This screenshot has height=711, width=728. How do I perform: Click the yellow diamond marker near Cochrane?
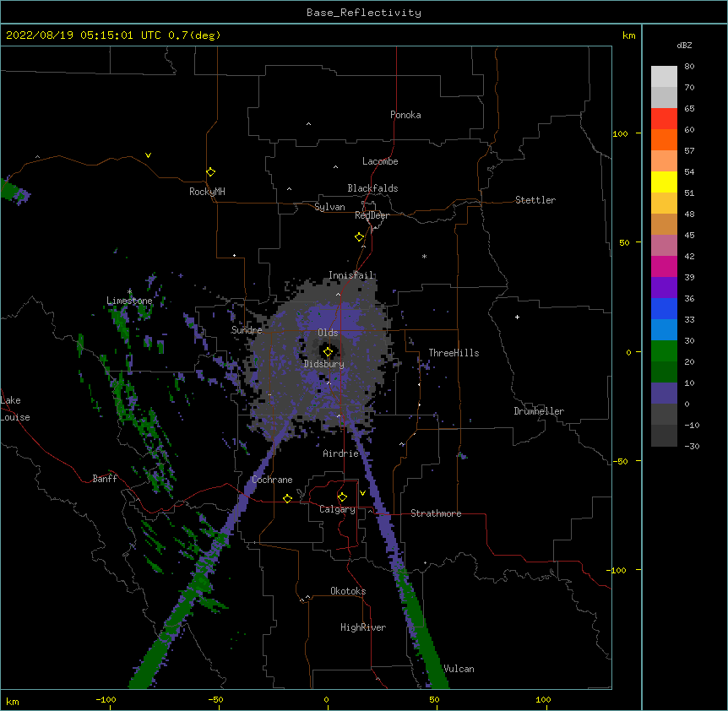click(x=287, y=498)
